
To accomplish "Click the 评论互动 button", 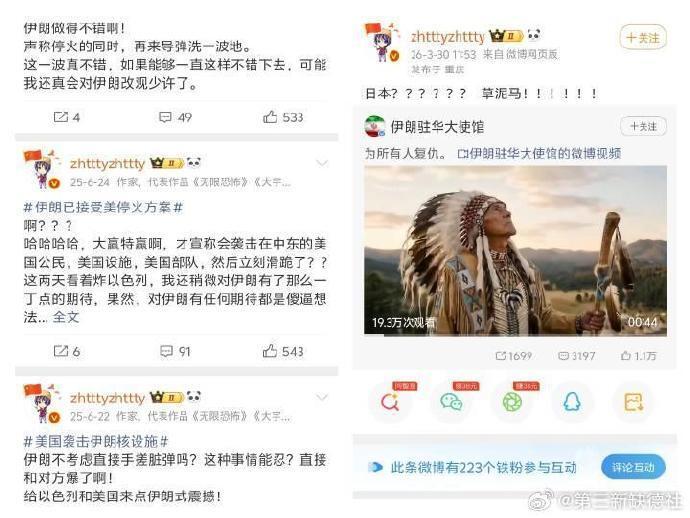I will tap(633, 467).
